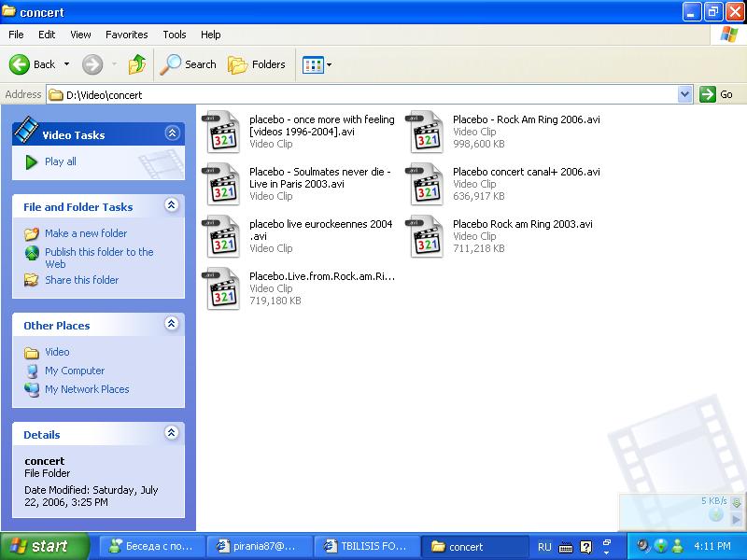This screenshot has height=560, width=747.
Task: Select Placebo.Live.from.Rock.am.Ri... file icon
Action: pyautogui.click(x=221, y=289)
